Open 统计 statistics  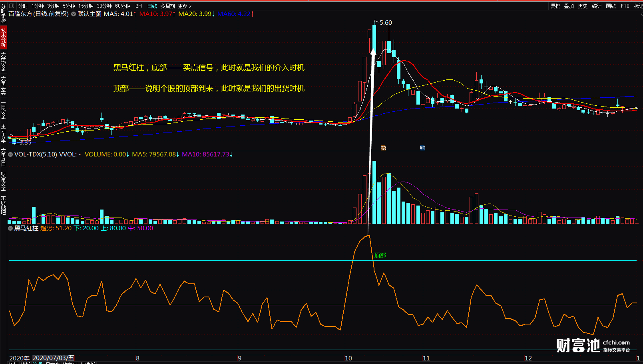tap(597, 6)
